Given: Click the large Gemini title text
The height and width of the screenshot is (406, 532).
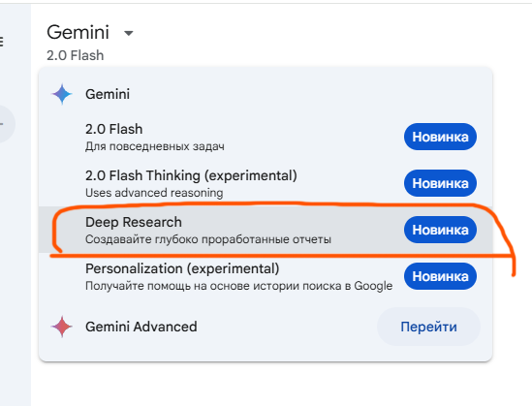Looking at the screenshot, I should click(x=78, y=33).
